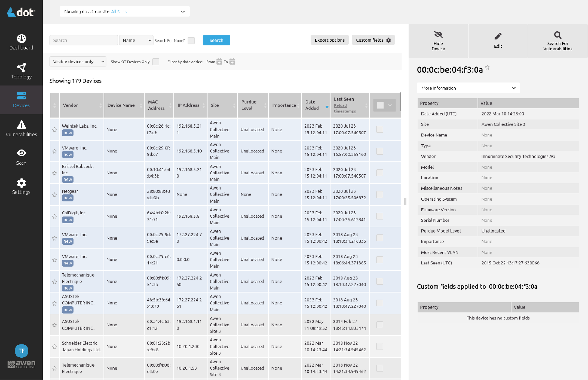Click the Hide Device crossed-eye icon
Image resolution: width=588 pixels, height=380 pixels.
pyautogui.click(x=438, y=35)
